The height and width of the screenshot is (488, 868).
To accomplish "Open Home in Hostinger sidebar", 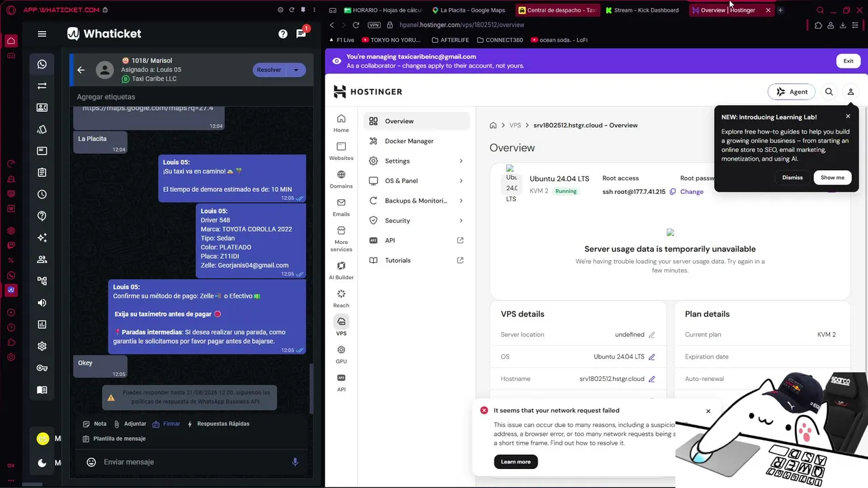I will click(x=341, y=123).
